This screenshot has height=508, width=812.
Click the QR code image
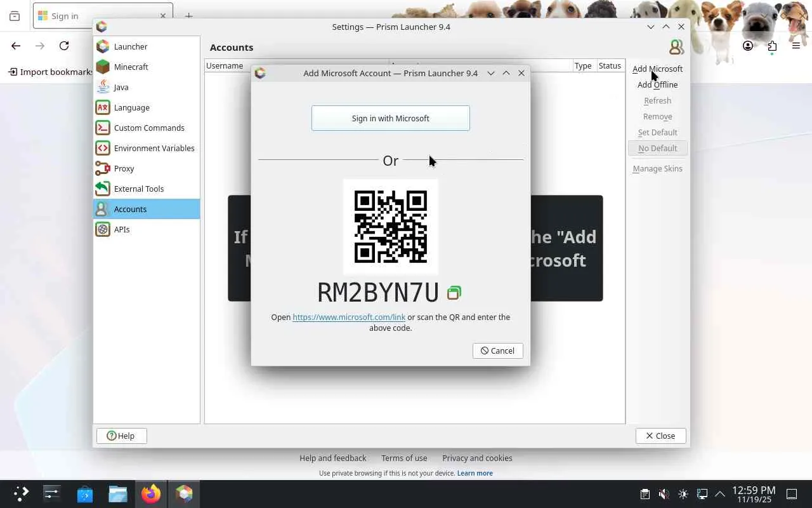point(391,227)
